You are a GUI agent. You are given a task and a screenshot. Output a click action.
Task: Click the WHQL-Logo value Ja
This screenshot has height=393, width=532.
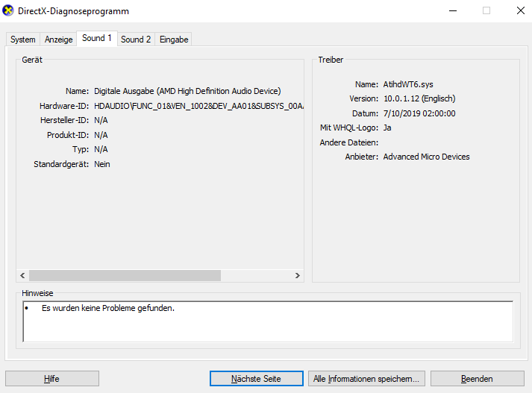click(x=387, y=128)
